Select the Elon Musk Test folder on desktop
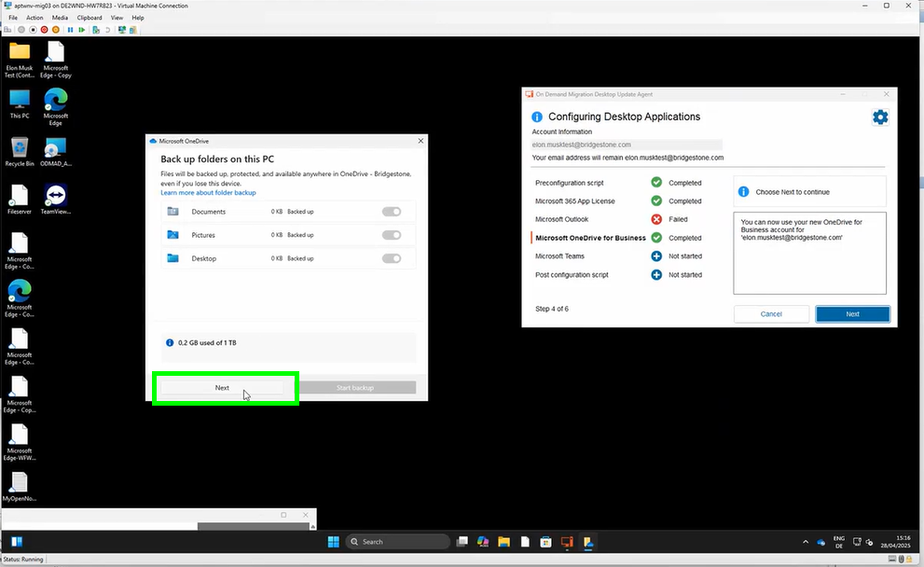924x567 pixels. 20,60
